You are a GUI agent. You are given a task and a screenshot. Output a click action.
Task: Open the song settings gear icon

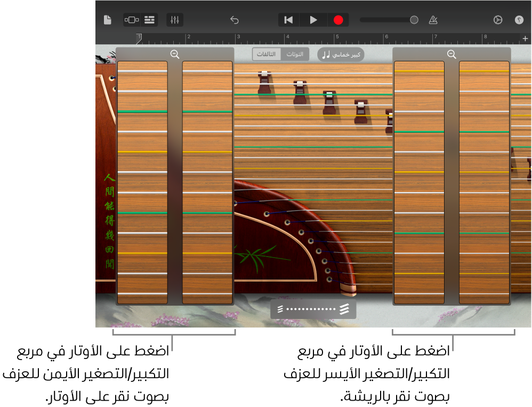point(497,20)
